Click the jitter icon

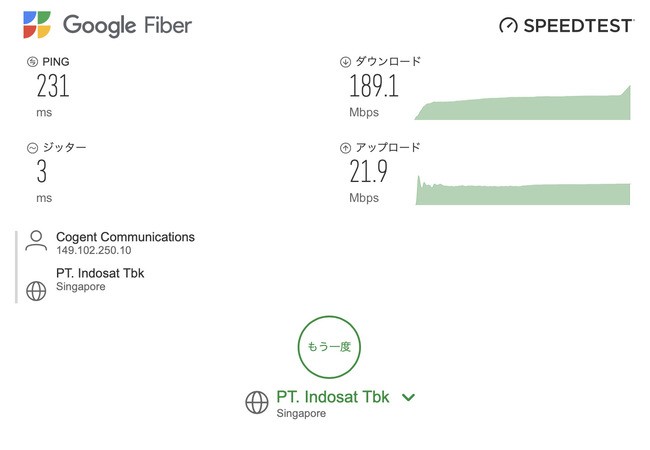pyautogui.click(x=32, y=148)
